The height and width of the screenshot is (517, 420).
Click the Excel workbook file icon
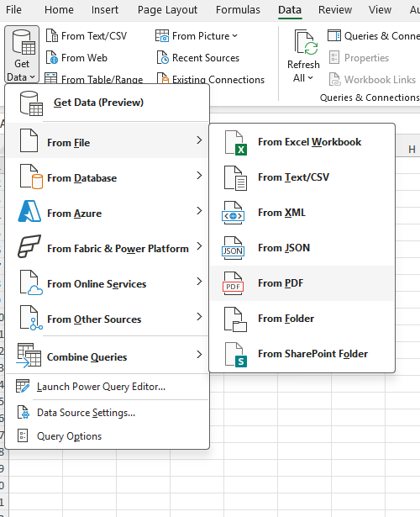tap(236, 142)
